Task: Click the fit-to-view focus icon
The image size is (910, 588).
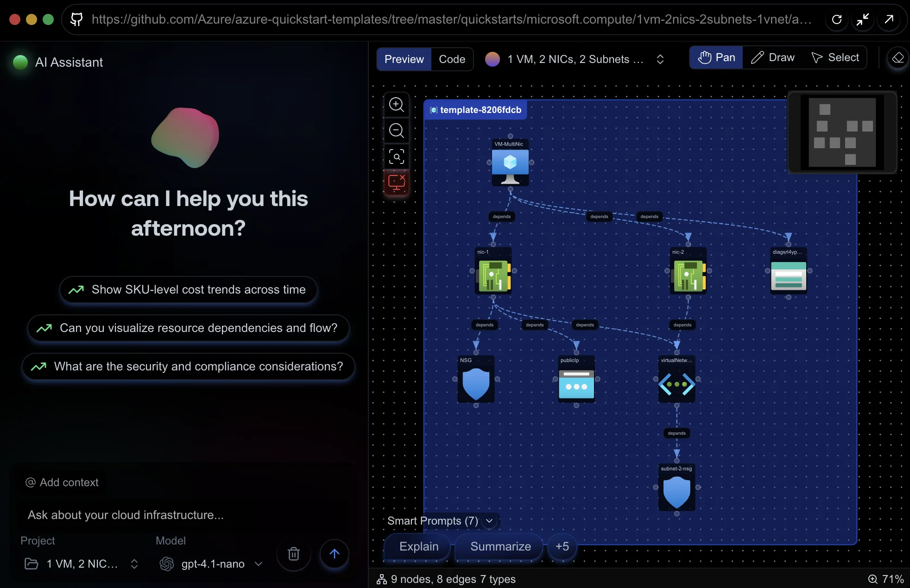Action: 396,157
